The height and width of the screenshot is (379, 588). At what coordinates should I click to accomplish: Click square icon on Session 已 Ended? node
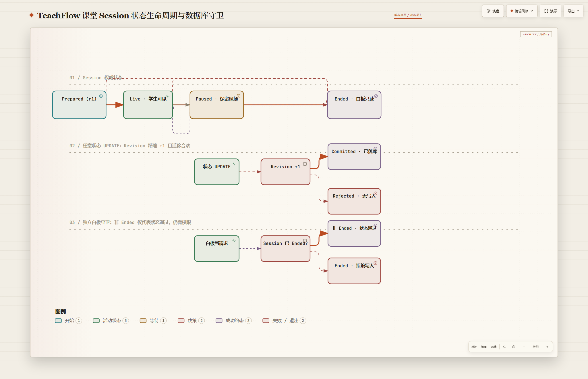[305, 241]
